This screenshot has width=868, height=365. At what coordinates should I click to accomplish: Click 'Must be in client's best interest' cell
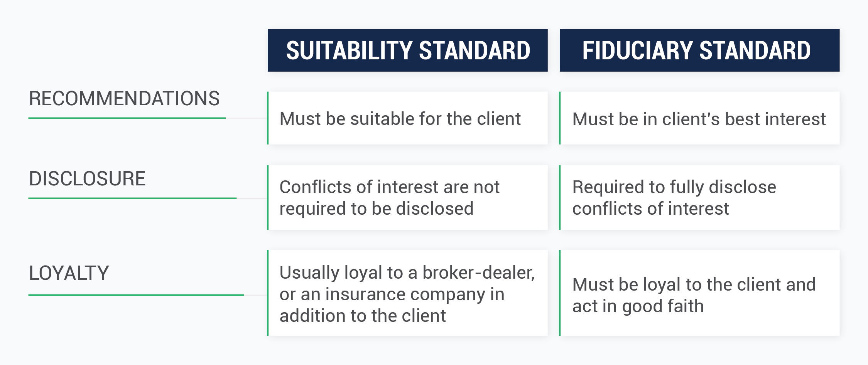[x=699, y=118]
